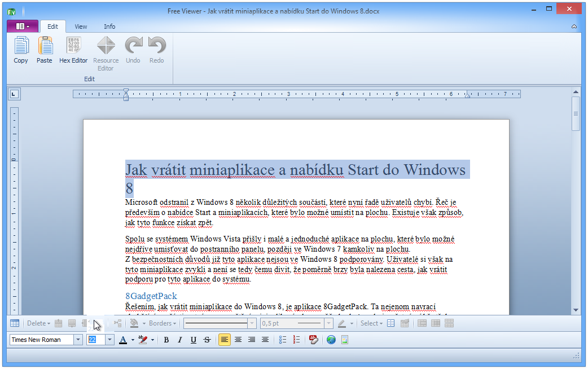Image resolution: width=588 pixels, height=369 pixels.
Task: Open the shading color dropdown arrow
Action: (x=144, y=323)
